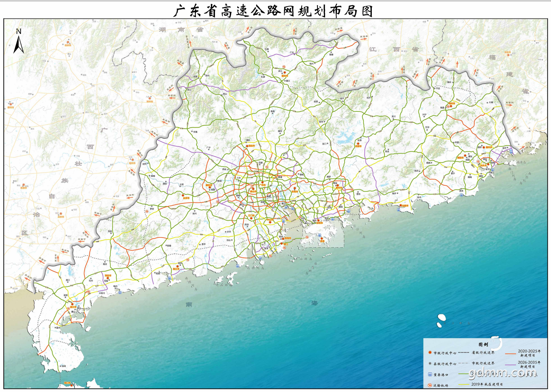Click the yellow 2019年底在建项目 legend line
The height and width of the screenshot is (392, 551).
click(x=464, y=384)
